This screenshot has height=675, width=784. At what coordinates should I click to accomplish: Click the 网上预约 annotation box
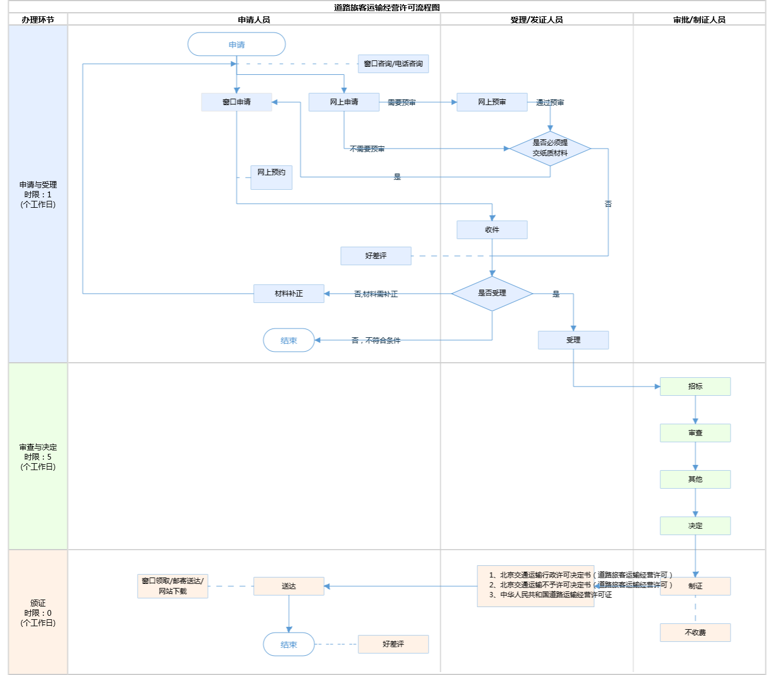point(271,177)
